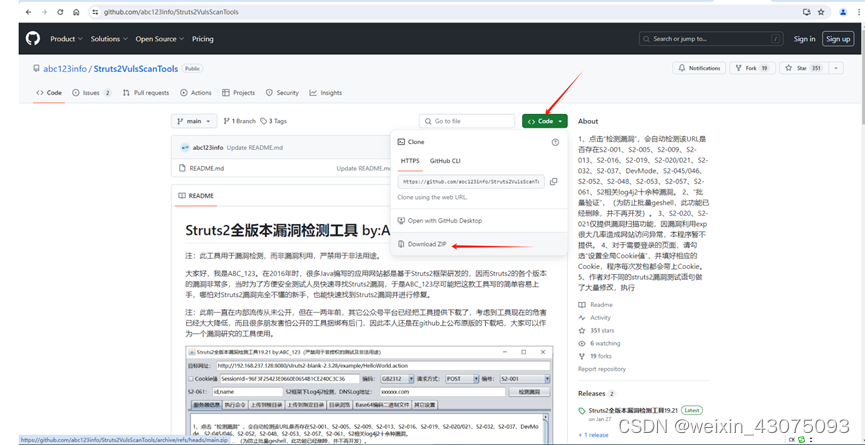Image resolution: width=865 pixels, height=445 pixels.
Task: Fork the repository button
Action: point(752,68)
